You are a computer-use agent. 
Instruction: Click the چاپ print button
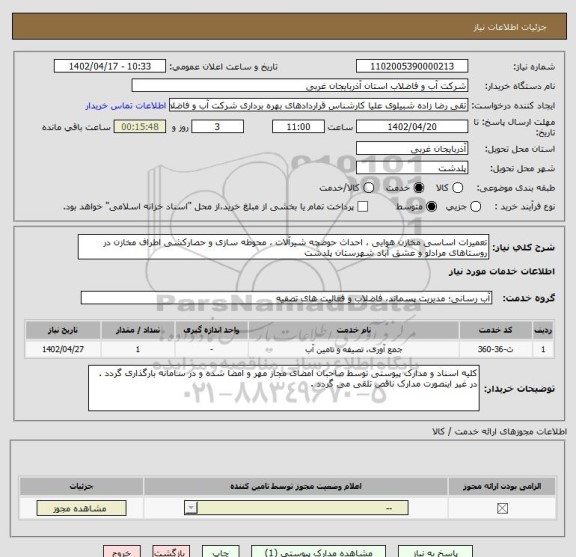221,552
